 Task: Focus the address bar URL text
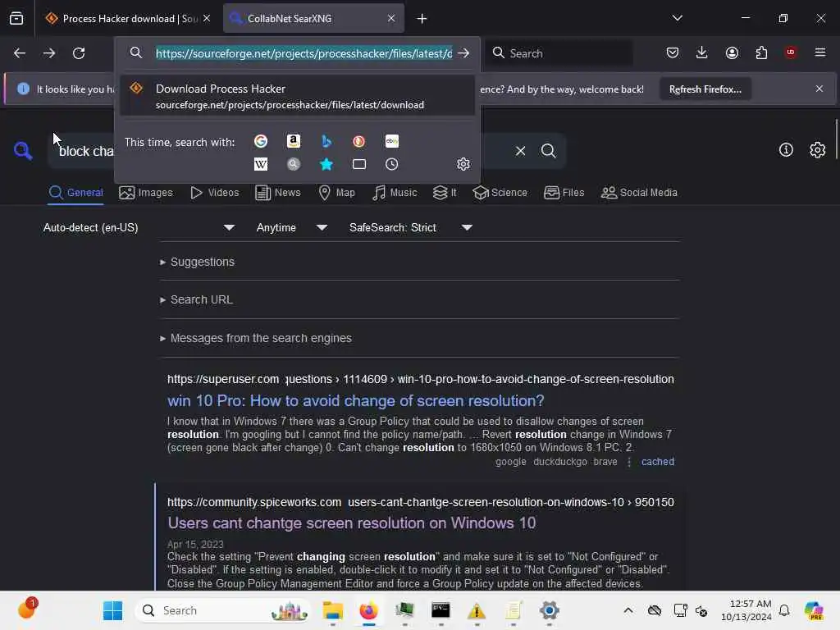click(x=304, y=53)
